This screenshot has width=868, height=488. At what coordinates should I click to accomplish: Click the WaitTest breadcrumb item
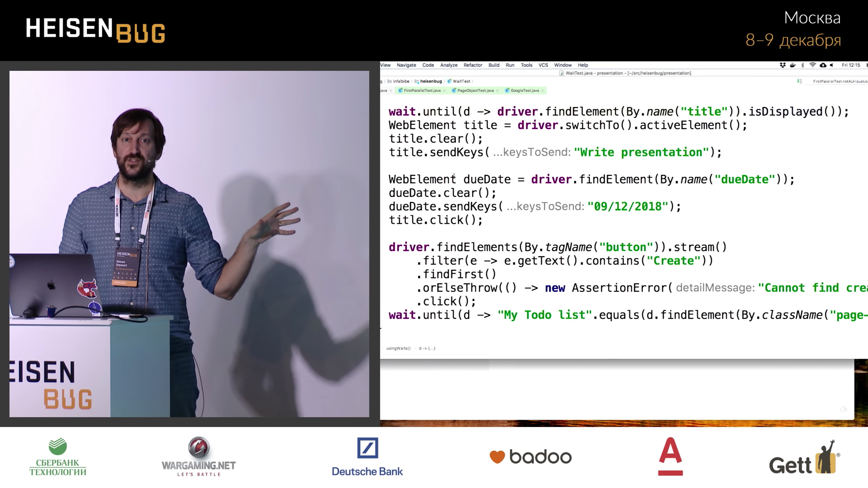click(x=462, y=81)
